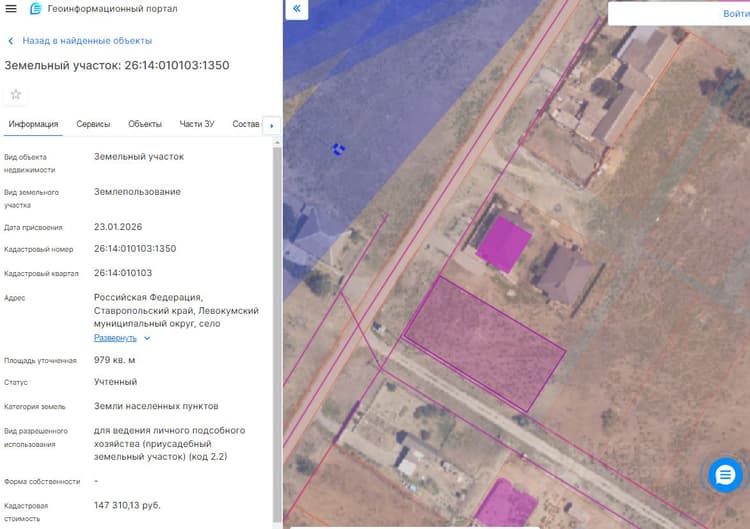
Task: Collapse side panel with double-arrow button
Action: click(x=297, y=9)
